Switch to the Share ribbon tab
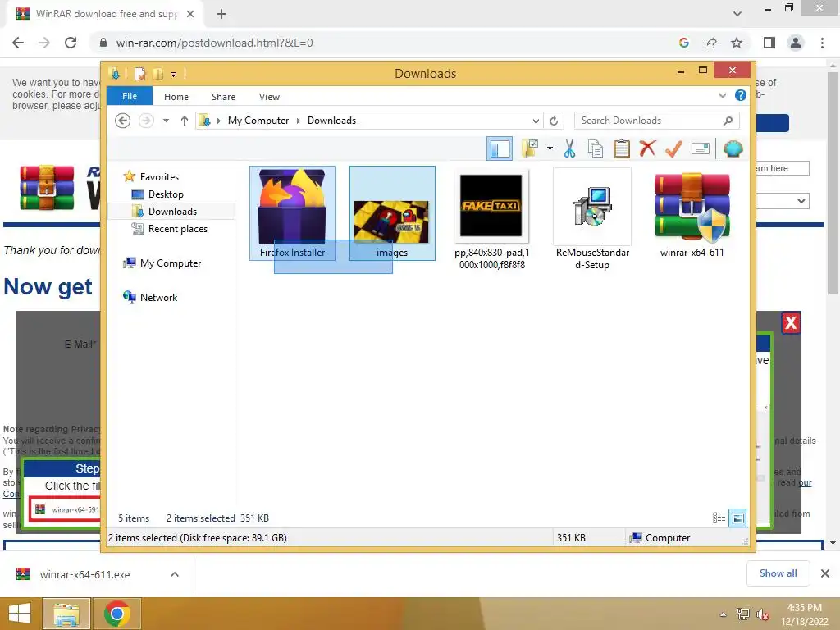840x630 pixels. [223, 97]
